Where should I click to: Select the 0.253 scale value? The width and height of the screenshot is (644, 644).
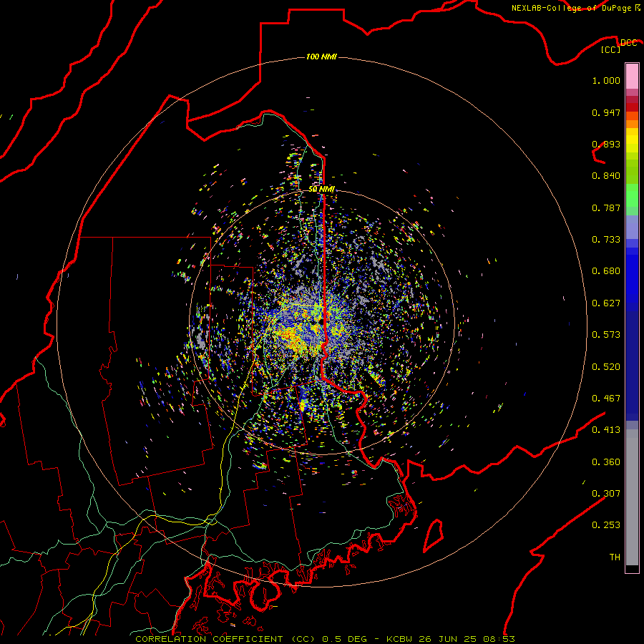point(606,525)
